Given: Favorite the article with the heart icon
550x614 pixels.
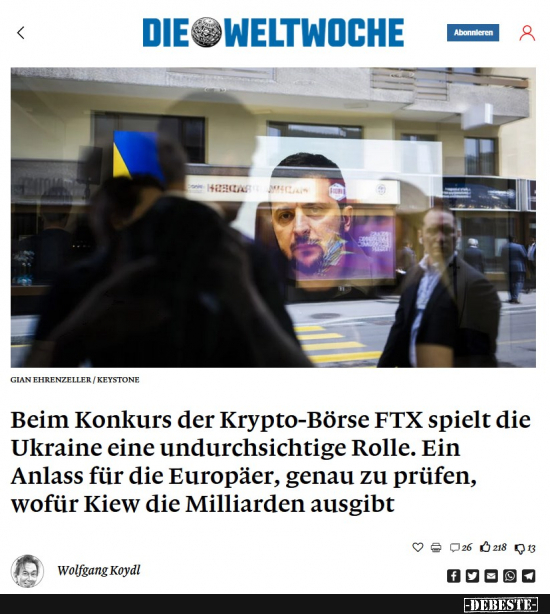Looking at the screenshot, I should [418, 547].
